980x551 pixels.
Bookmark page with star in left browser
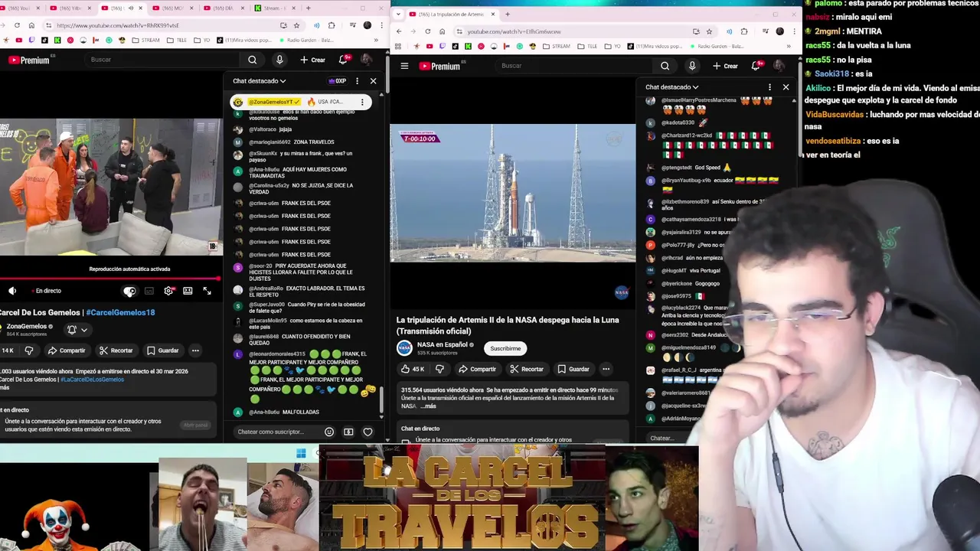coord(296,25)
